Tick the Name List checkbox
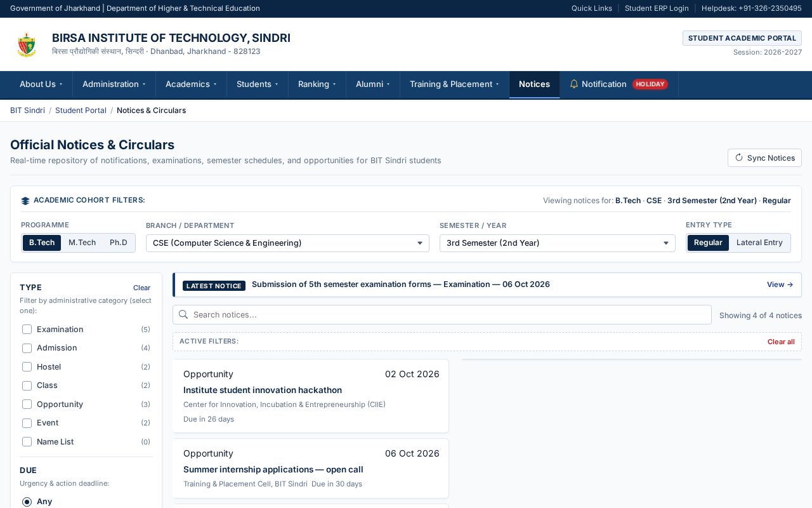Image resolution: width=812 pixels, height=508 pixels. click(x=27, y=441)
